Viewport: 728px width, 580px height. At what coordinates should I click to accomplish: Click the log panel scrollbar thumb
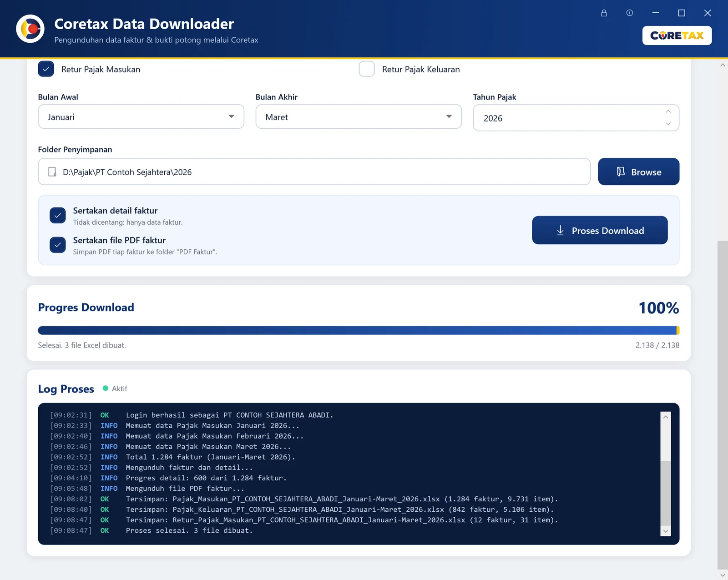point(666,493)
